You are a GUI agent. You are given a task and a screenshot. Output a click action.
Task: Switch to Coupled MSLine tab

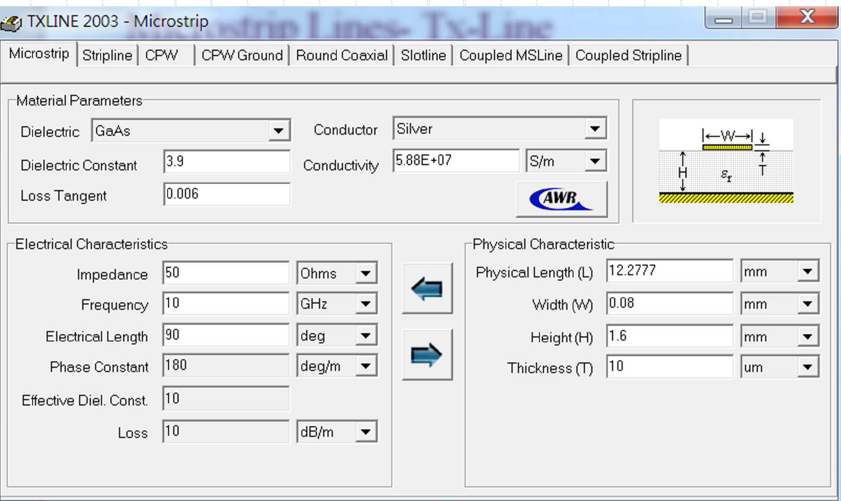511,55
